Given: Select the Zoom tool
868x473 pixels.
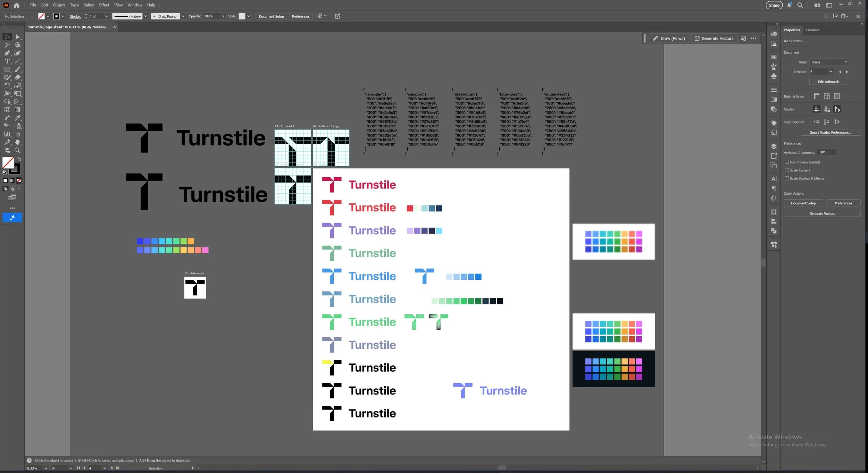Looking at the screenshot, I should pyautogui.click(x=17, y=150).
